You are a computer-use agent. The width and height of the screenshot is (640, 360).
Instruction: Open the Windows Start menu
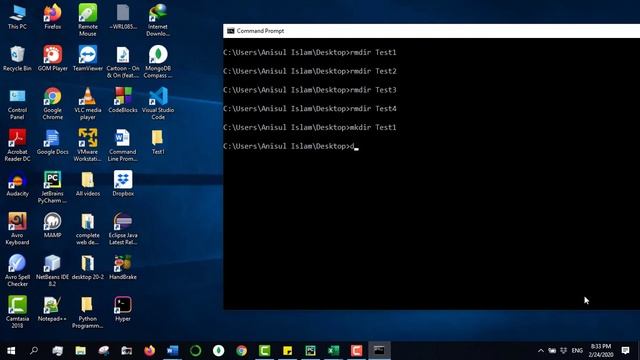click(11, 351)
